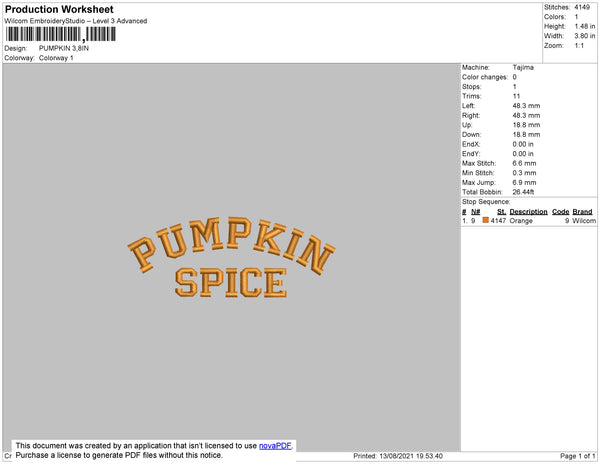Image resolution: width=600 pixels, height=464 pixels.
Task: Click the Left value '48.3 mm'
Action: pyautogui.click(x=526, y=106)
